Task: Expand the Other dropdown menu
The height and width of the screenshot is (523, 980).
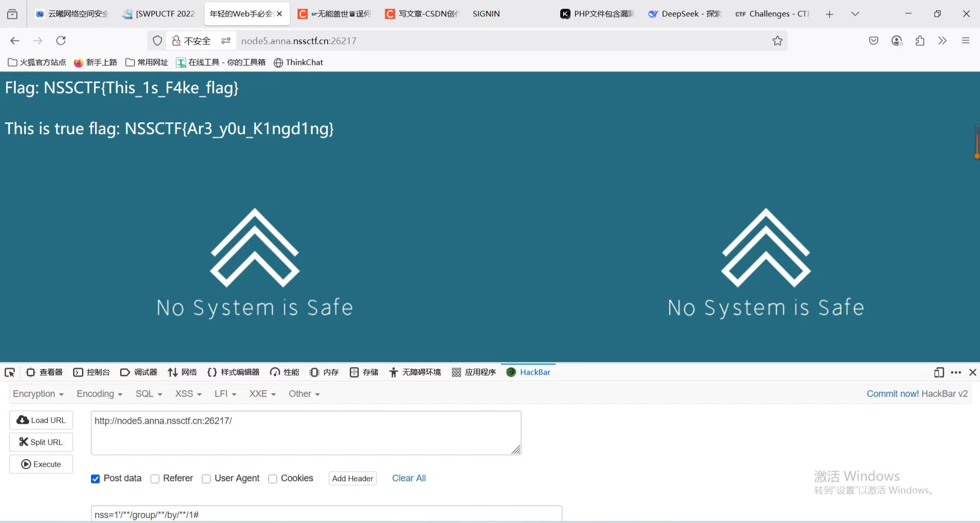Action: (304, 394)
